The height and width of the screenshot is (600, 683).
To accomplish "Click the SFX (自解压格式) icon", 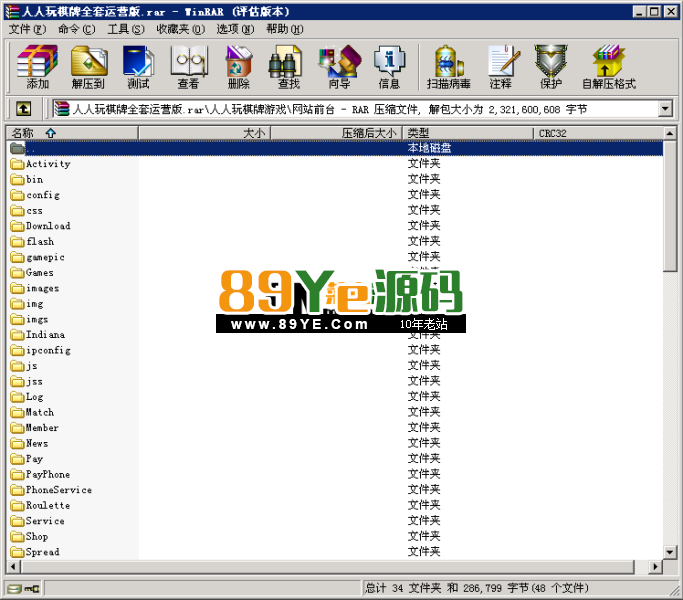I will [x=609, y=67].
